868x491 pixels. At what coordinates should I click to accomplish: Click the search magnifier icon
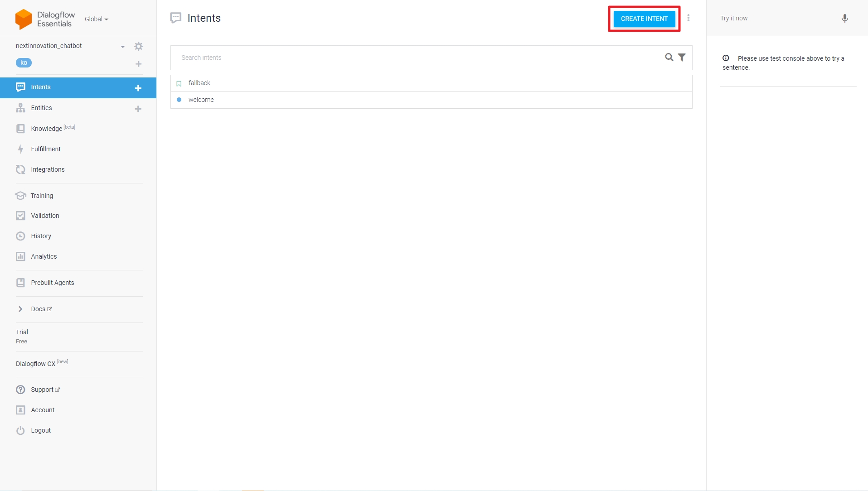pos(669,57)
